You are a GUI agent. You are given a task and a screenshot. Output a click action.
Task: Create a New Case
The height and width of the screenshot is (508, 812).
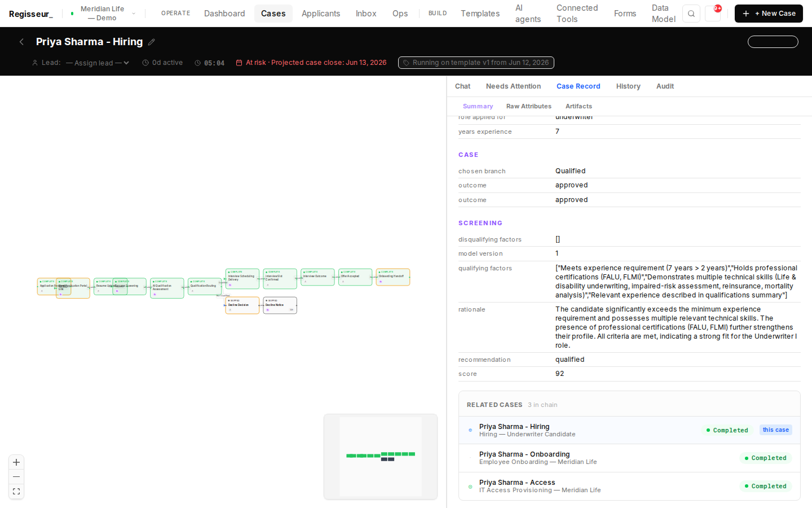pos(769,14)
